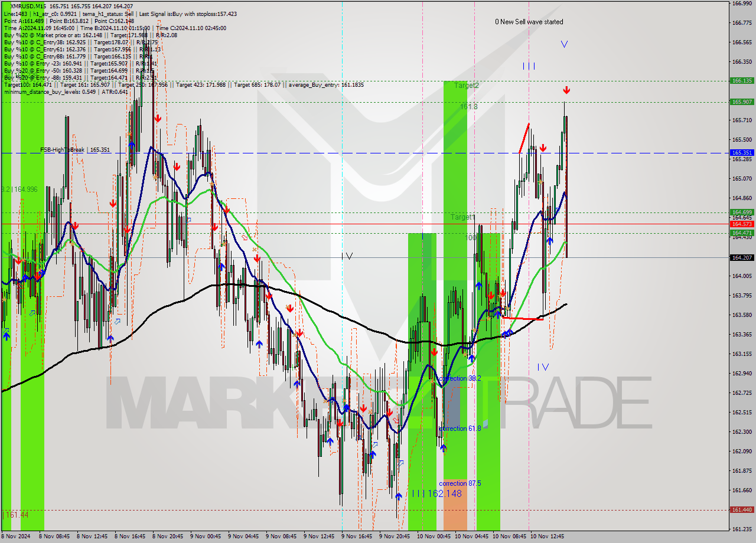Click the 'correction 87.5' label

coord(460,483)
